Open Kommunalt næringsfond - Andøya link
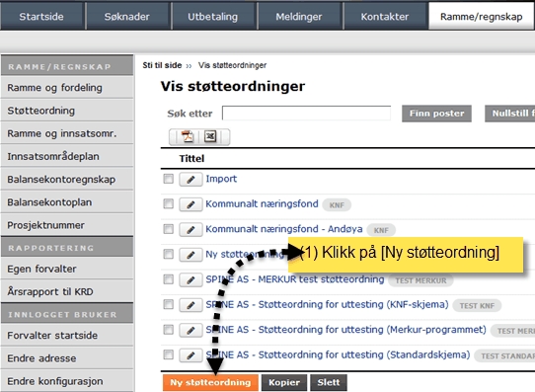This screenshot has height=392, width=535. click(284, 229)
